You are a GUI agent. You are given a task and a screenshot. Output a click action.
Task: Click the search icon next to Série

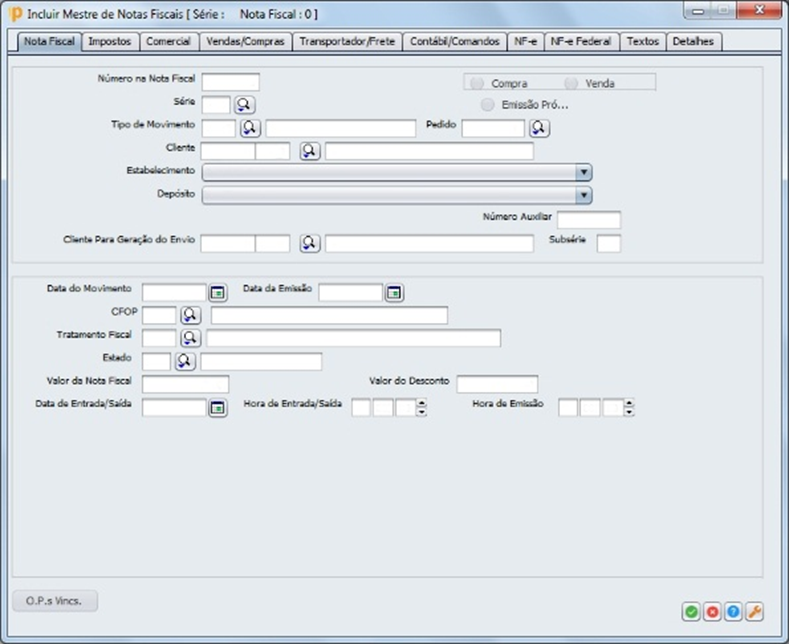[x=245, y=104]
